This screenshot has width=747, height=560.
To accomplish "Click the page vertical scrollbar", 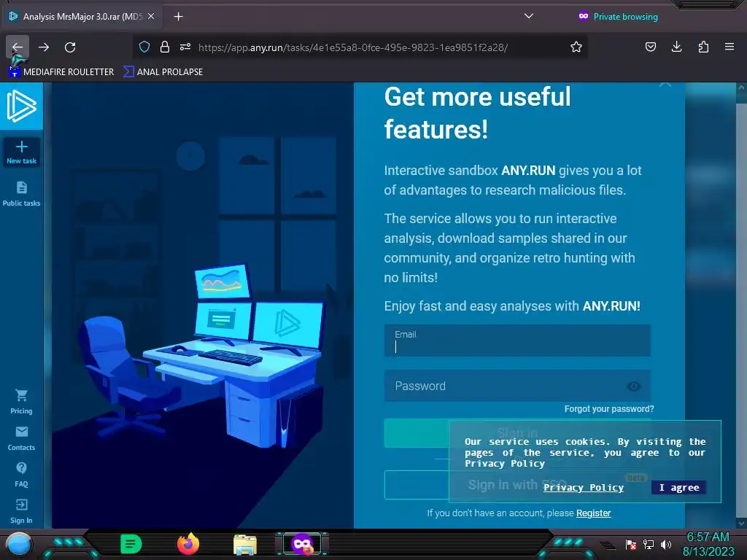I will pos(741,306).
